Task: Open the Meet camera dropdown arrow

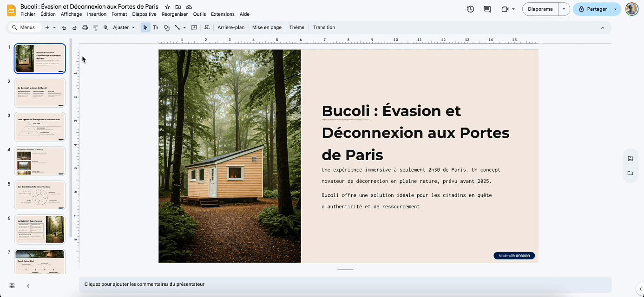Action: 513,9
